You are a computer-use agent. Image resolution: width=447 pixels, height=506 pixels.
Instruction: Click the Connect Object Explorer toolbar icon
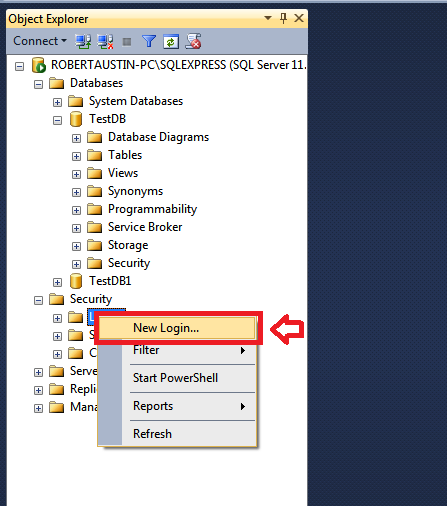(83, 41)
